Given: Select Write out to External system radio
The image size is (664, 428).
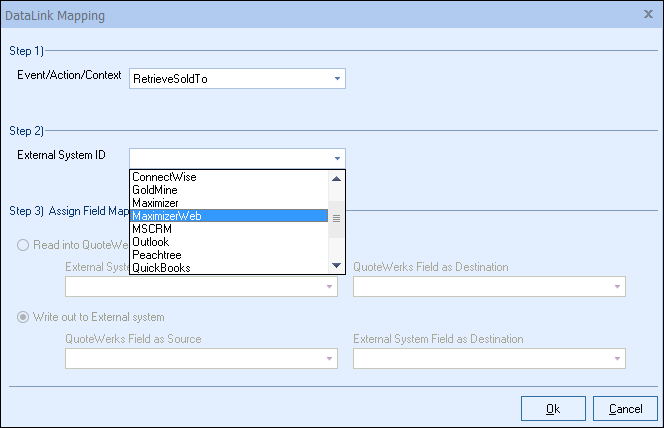Looking at the screenshot, I should click(23, 317).
